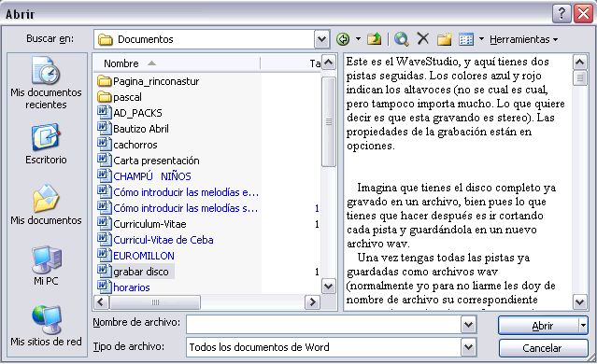Viewport: 597px width, 364px height.
Task: Sort by the Nombre column header
Action: pos(177,63)
